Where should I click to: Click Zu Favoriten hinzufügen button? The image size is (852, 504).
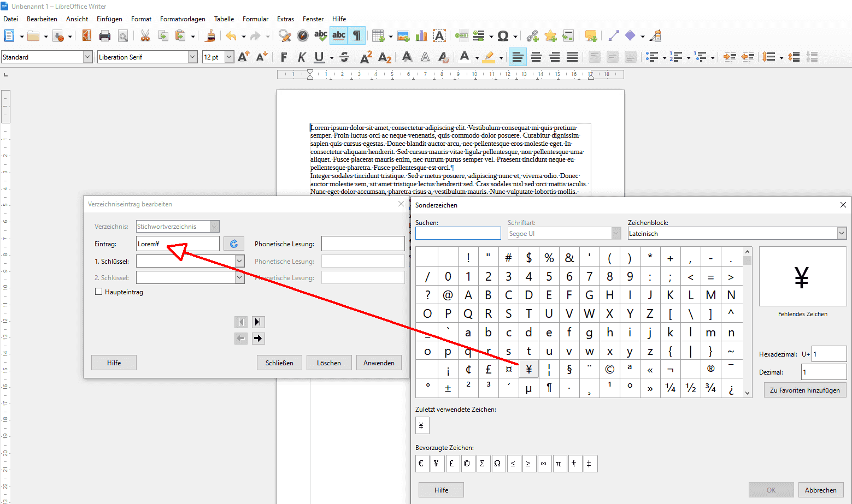804,390
